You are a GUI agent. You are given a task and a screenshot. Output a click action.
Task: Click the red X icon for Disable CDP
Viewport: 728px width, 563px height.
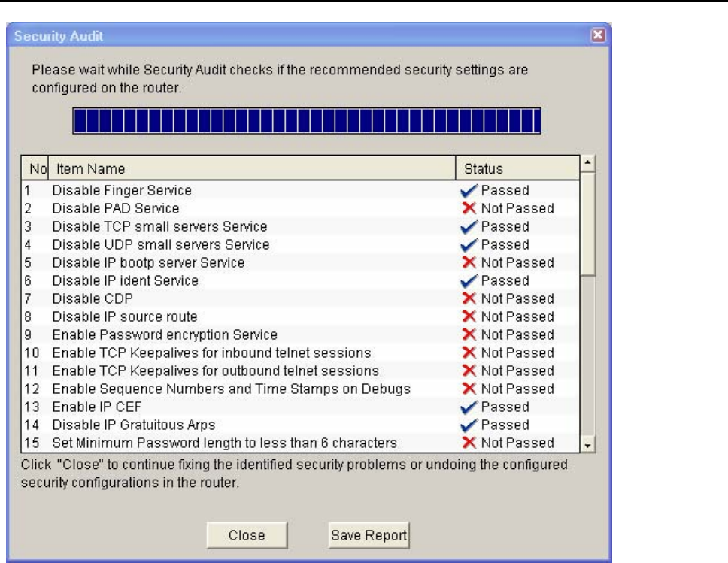(469, 298)
